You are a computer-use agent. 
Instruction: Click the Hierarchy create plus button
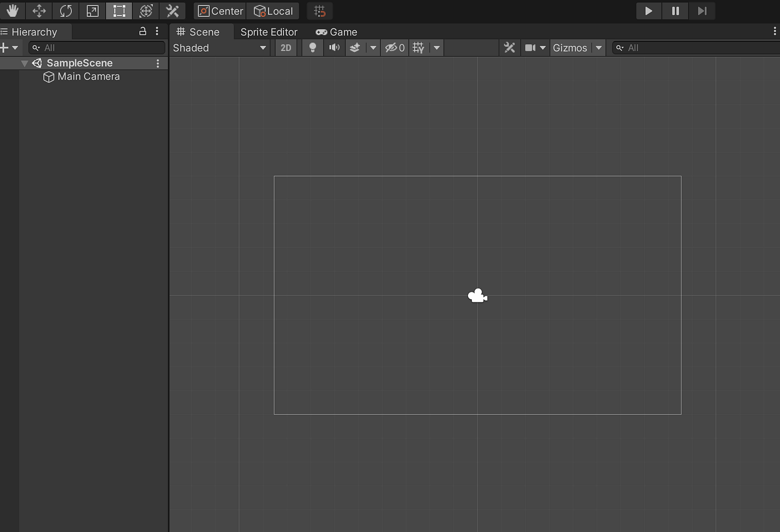(x=4, y=48)
